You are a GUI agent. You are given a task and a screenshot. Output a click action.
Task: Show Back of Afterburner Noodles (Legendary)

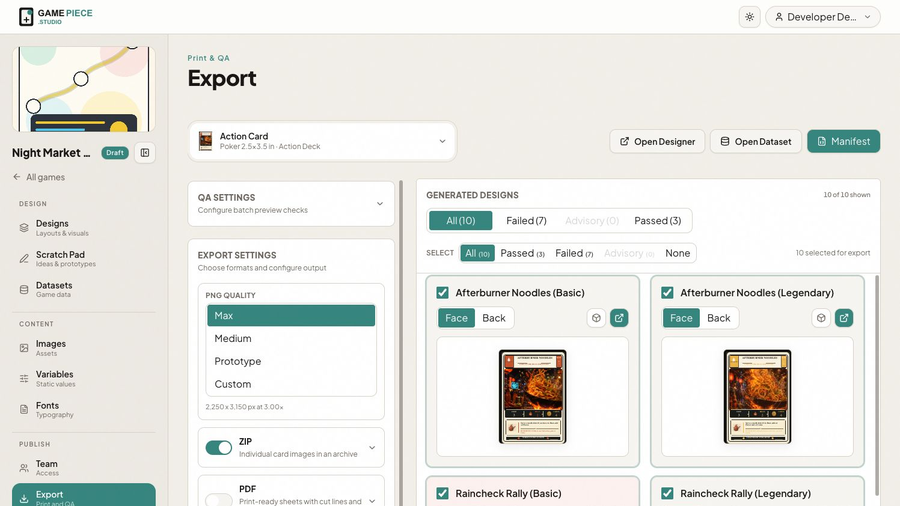(719, 318)
